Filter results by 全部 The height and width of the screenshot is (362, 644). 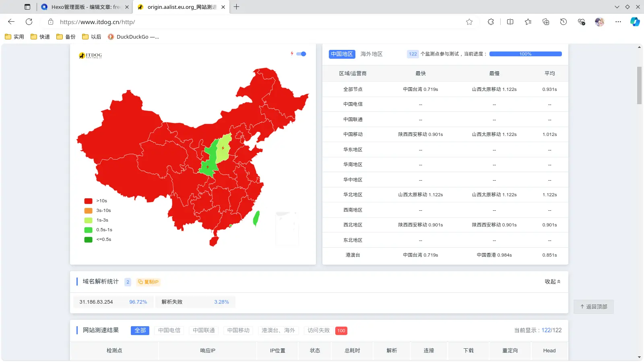[140, 330]
